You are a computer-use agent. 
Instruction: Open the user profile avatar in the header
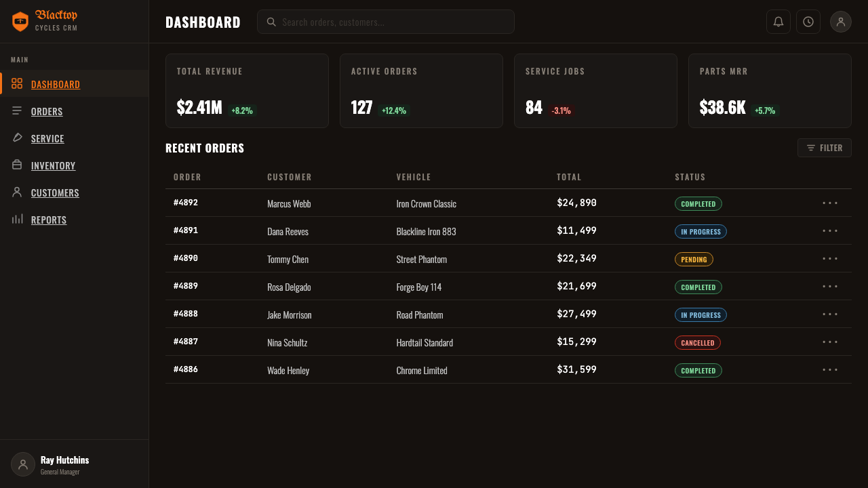(841, 22)
